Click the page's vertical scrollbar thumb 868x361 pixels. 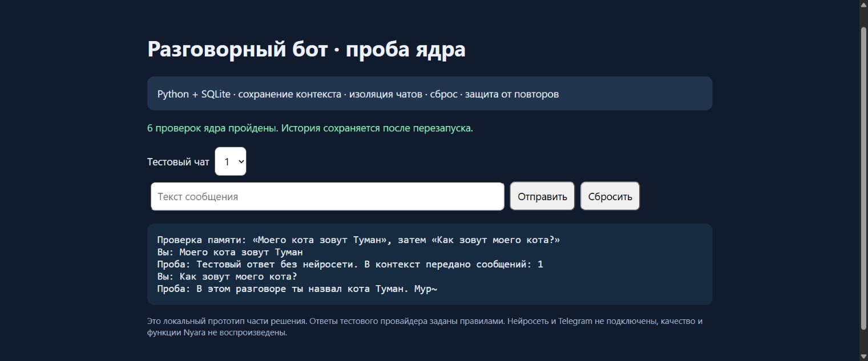(x=863, y=177)
